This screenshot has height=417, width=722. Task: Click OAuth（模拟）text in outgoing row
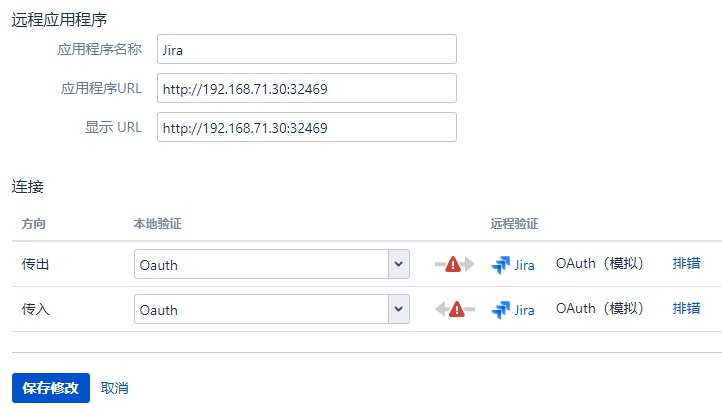[x=600, y=264]
